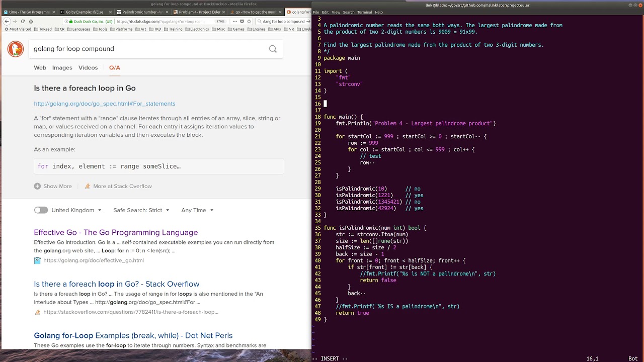
Task: Click the 'More at Stack Overflow' link
Action: (x=122, y=186)
